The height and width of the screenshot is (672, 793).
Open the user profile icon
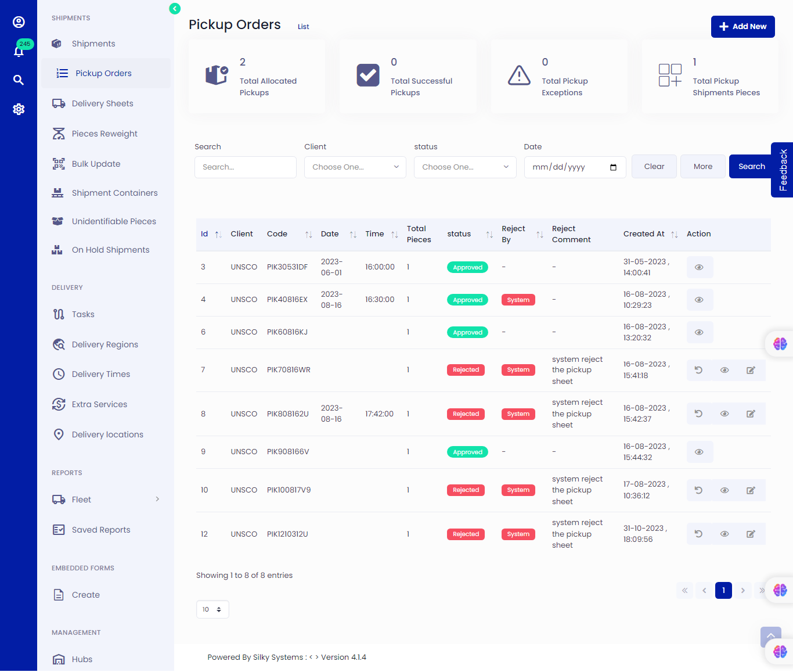point(19,22)
